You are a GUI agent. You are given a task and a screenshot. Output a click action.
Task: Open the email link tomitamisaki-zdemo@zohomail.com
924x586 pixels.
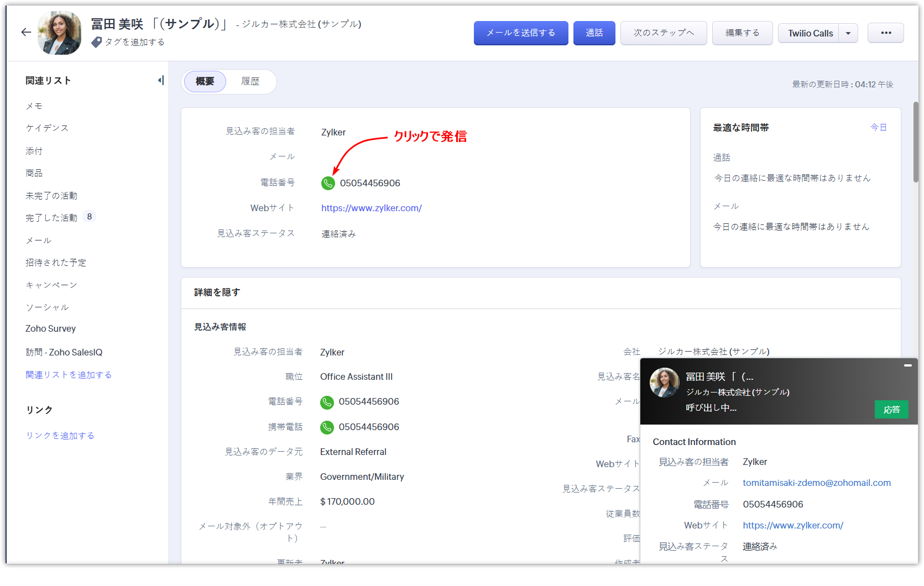coord(817,483)
